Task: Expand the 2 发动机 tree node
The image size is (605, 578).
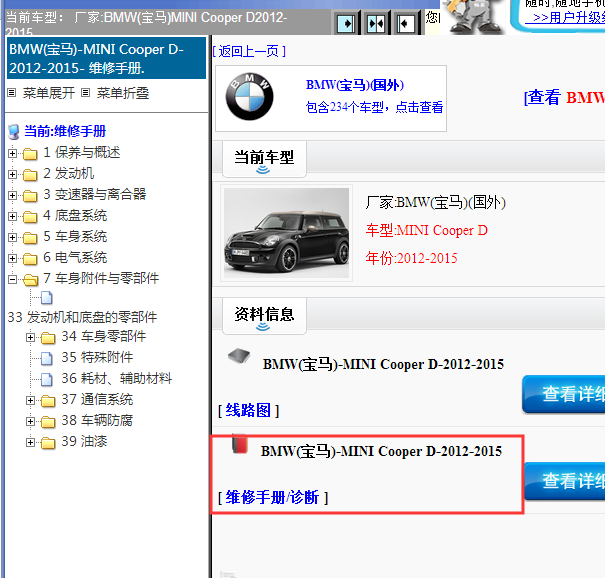Action: click(12, 174)
